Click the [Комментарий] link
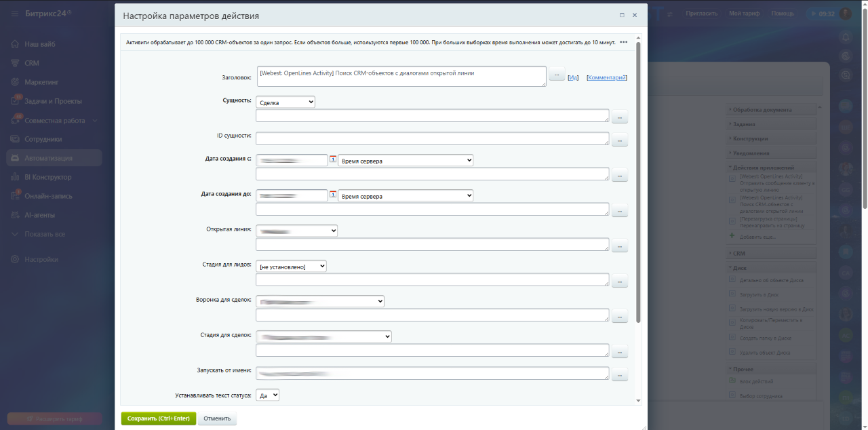This screenshot has width=868, height=430. (x=606, y=78)
